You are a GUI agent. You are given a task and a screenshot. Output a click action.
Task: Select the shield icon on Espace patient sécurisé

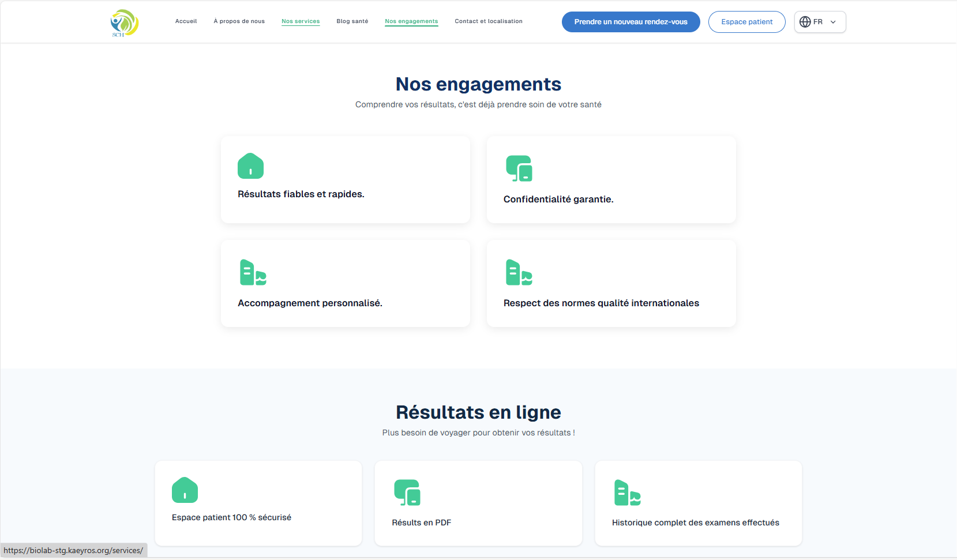click(185, 490)
